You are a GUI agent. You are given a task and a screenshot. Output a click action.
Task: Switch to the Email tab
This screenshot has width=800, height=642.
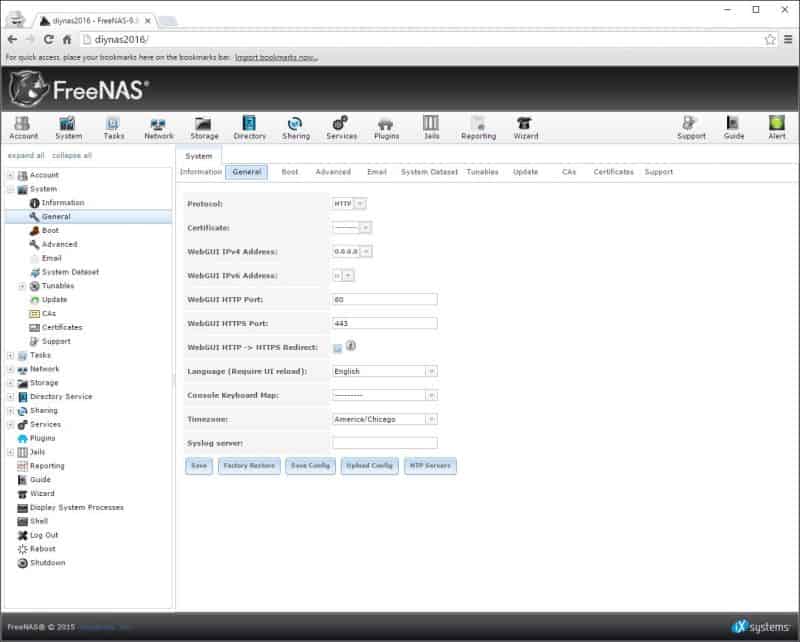377,172
